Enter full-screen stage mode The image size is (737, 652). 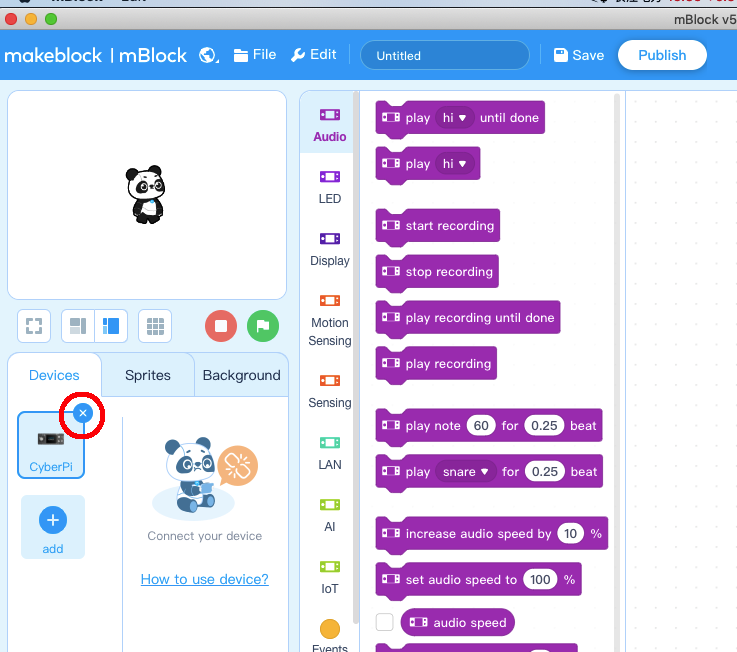coord(34,326)
